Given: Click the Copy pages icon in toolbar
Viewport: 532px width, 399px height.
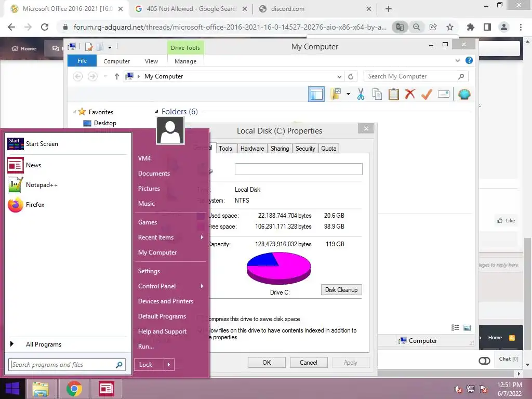Looking at the screenshot, I should pos(377,94).
